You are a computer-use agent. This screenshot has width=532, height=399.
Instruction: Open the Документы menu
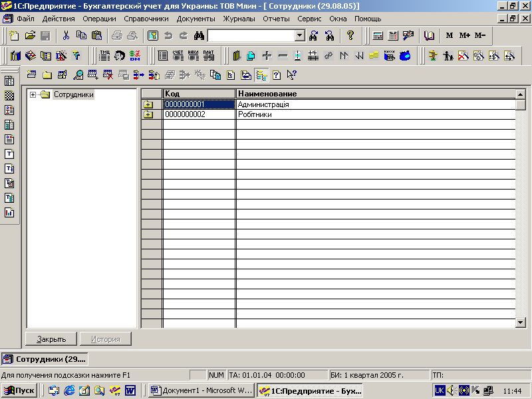pos(196,19)
